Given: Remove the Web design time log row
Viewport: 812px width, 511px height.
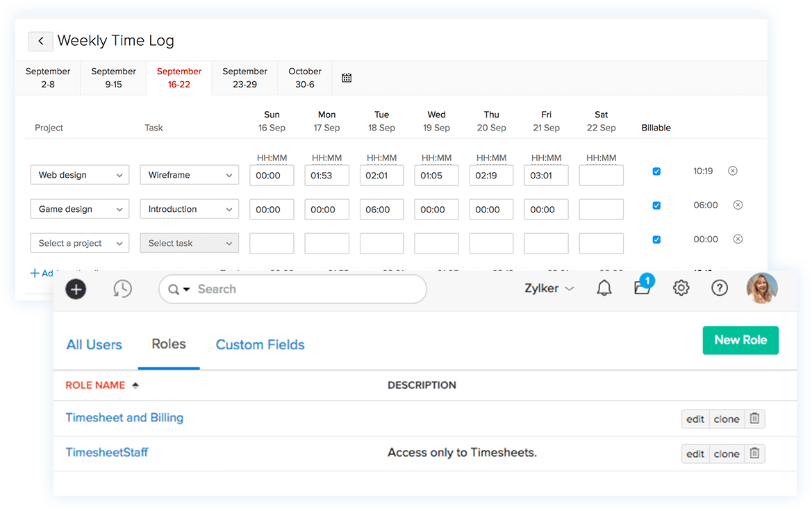Looking at the screenshot, I should pos(732,170).
